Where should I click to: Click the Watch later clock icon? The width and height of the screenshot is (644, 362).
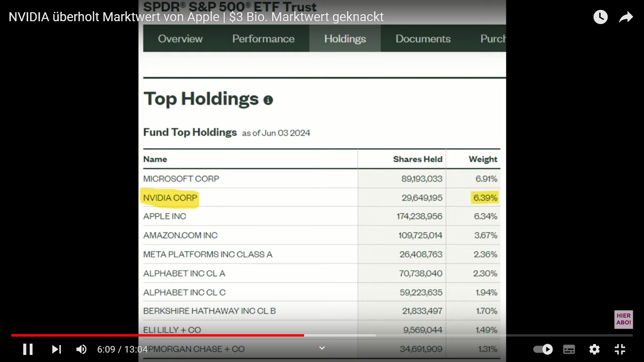[x=600, y=17]
